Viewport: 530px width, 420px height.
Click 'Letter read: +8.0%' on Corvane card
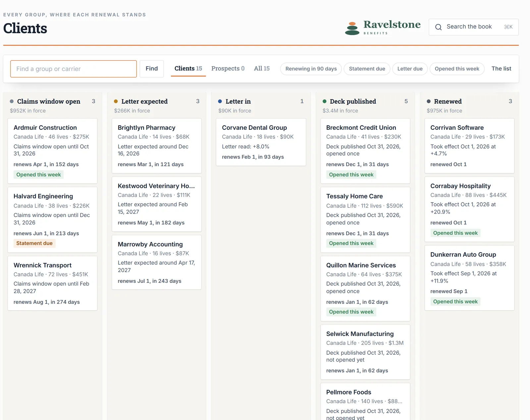[x=245, y=147]
